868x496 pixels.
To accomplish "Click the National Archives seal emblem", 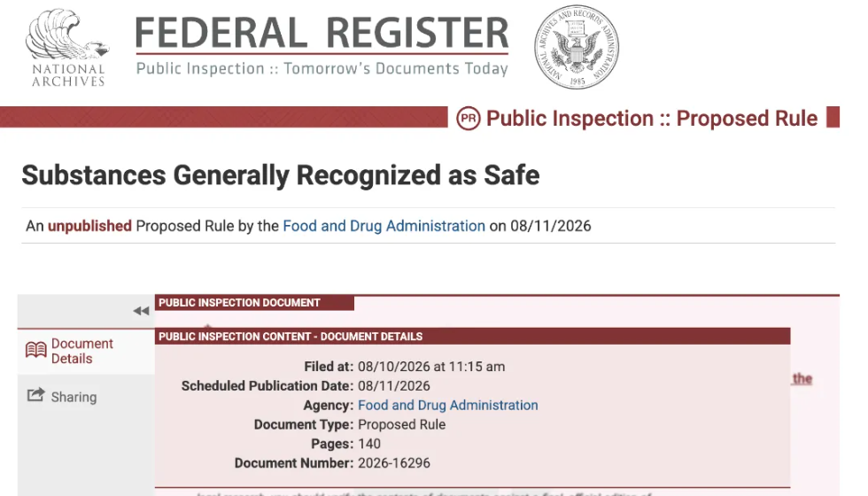I will click(577, 48).
